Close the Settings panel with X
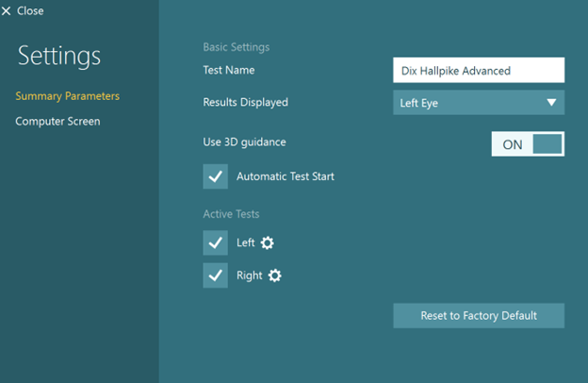The width and height of the screenshot is (588, 383). click(x=7, y=11)
